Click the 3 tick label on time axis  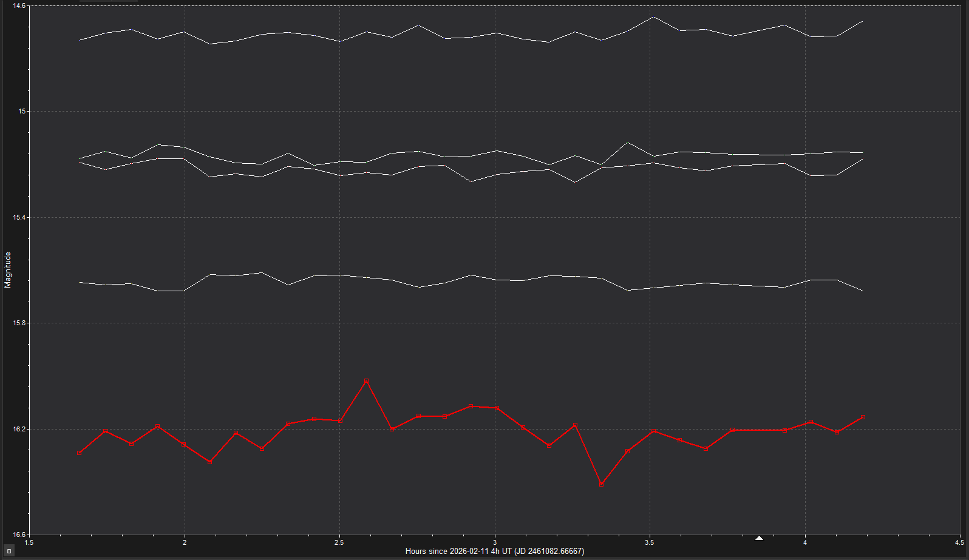coord(495,542)
